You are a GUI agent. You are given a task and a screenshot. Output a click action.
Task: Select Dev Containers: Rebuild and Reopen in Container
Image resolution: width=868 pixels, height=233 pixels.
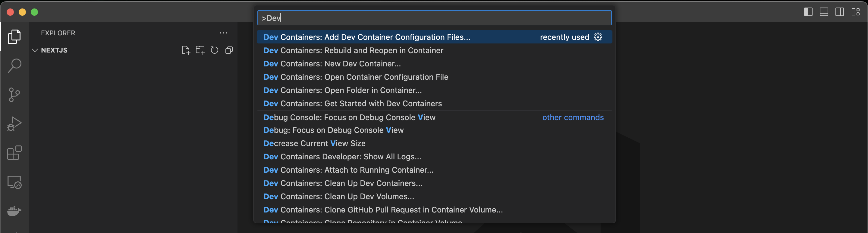tap(353, 51)
